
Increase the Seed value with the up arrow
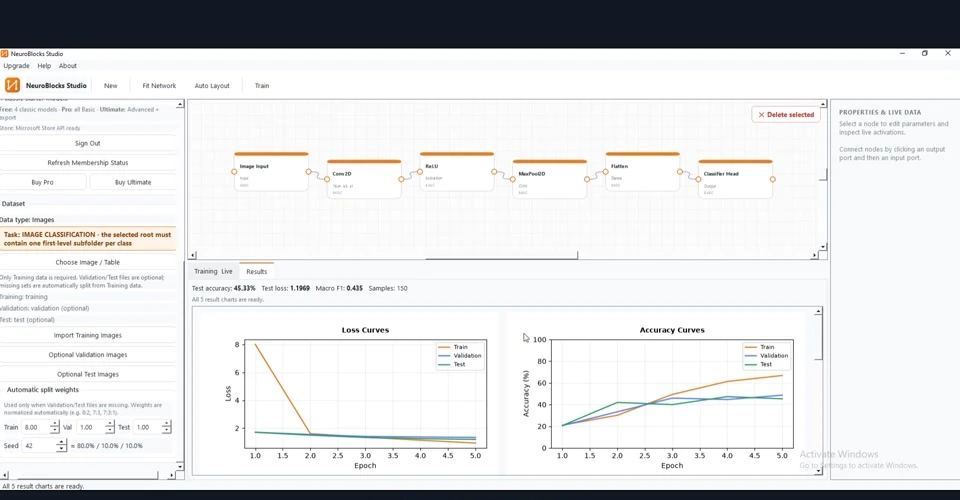[61, 442]
